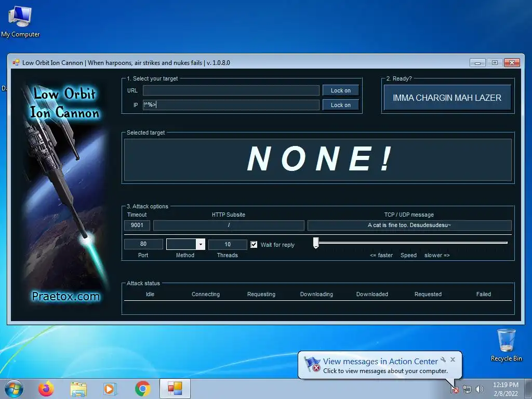Open the network tray icon
The width and height of the screenshot is (532, 399).
pyautogui.click(x=467, y=389)
